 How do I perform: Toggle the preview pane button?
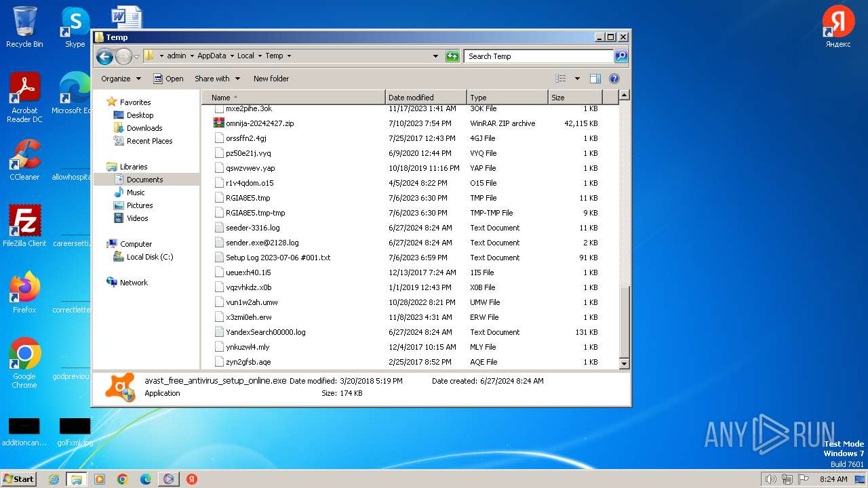(x=595, y=79)
